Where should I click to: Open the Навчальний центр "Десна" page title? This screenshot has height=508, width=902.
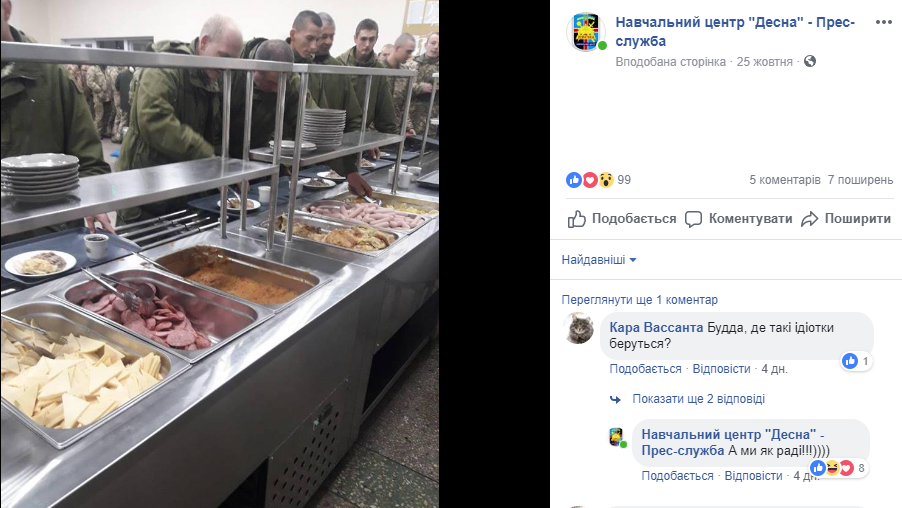click(735, 32)
